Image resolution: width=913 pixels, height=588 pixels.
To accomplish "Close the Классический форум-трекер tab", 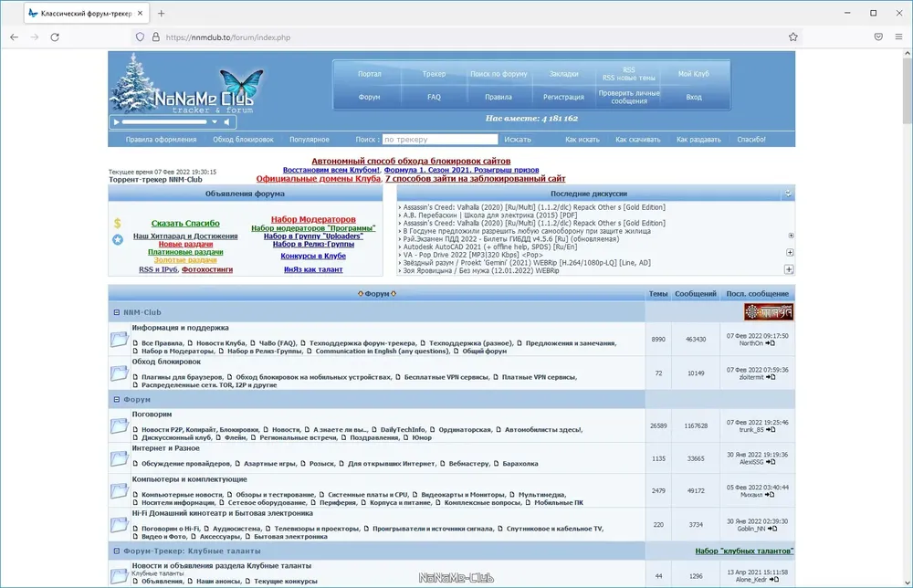I will (141, 14).
